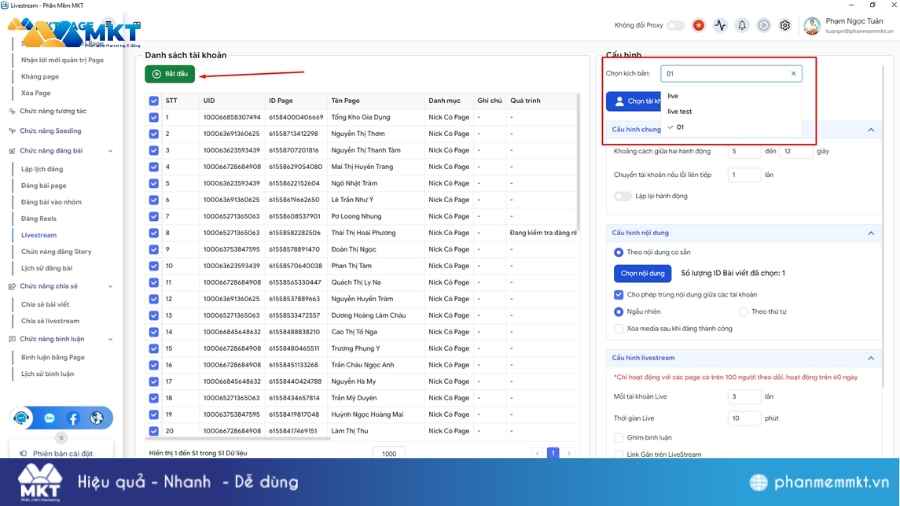Open the activity pulse monitor icon
Screen dimensions: 900x506
[720, 25]
